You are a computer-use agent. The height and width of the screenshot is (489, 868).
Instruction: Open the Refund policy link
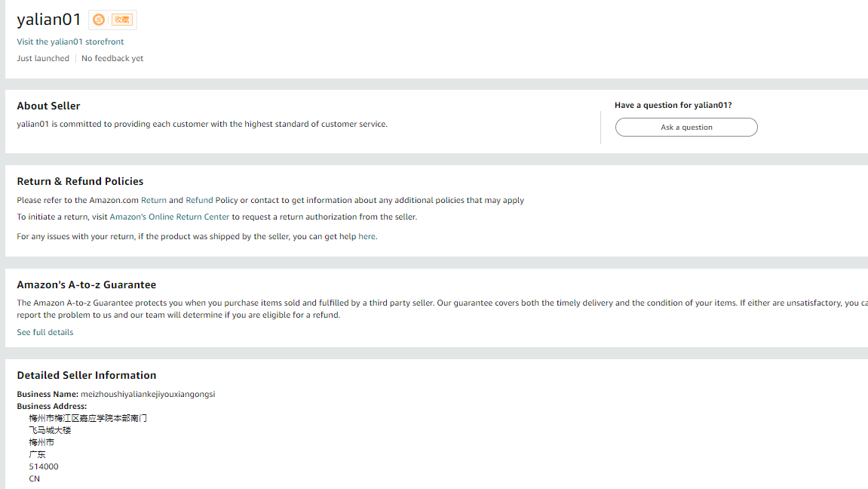pyautogui.click(x=199, y=200)
